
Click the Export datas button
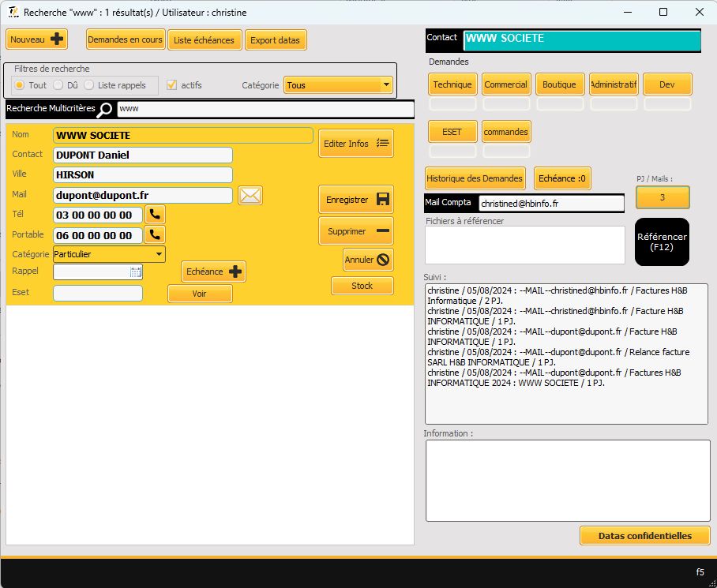tap(275, 40)
